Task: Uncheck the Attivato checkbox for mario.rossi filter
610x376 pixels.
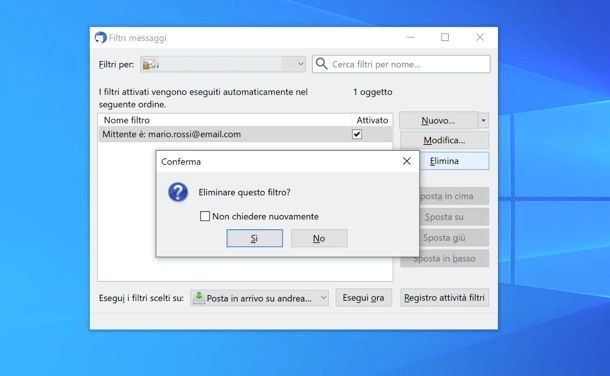Action: pos(357,134)
